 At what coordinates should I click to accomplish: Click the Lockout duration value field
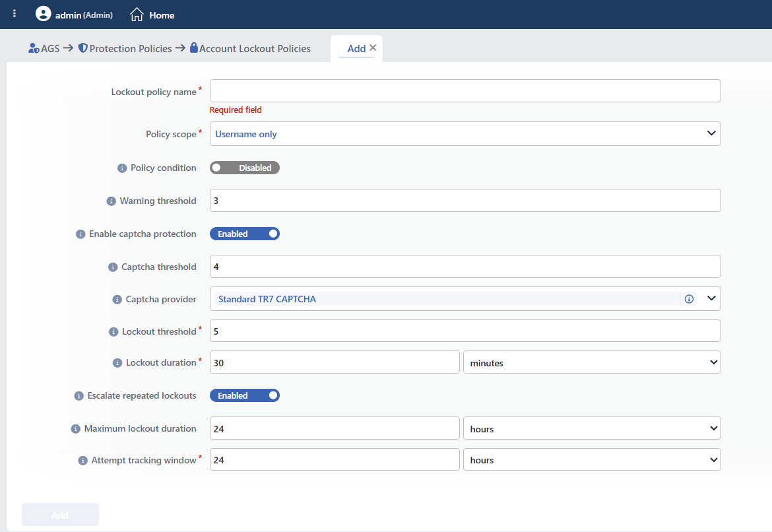[335, 362]
